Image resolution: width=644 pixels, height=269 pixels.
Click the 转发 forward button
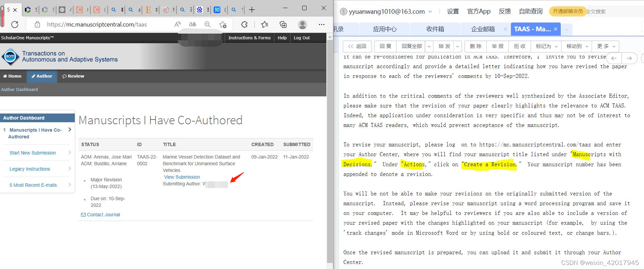pyautogui.click(x=444, y=46)
